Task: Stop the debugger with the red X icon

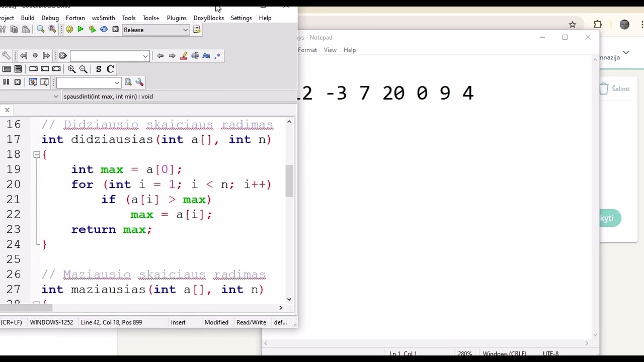Action: tap(18, 82)
